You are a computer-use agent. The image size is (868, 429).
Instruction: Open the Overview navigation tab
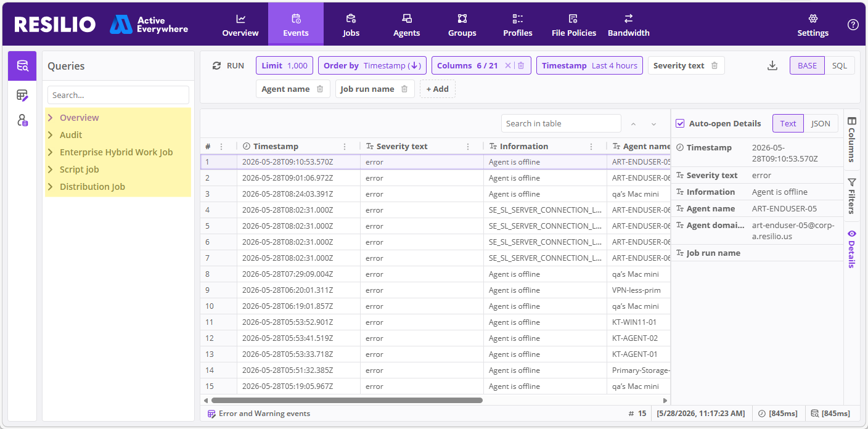pyautogui.click(x=240, y=25)
